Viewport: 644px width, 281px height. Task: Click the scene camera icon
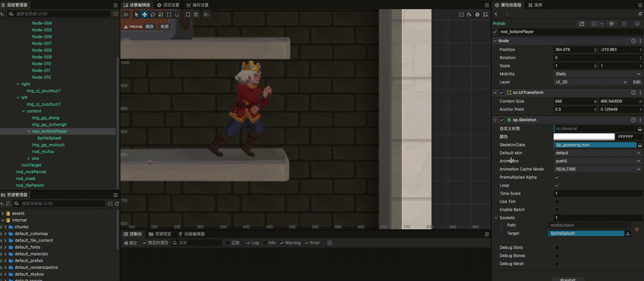pos(469,15)
